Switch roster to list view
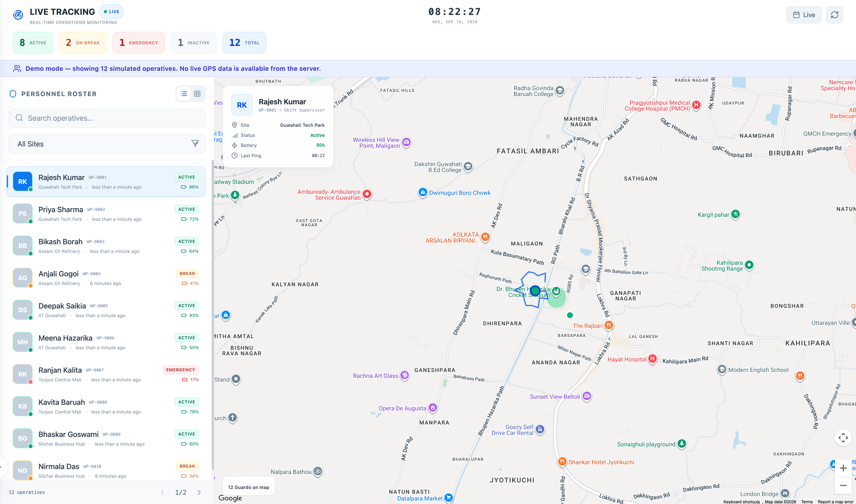Image resolution: width=856 pixels, height=504 pixels. (x=184, y=94)
